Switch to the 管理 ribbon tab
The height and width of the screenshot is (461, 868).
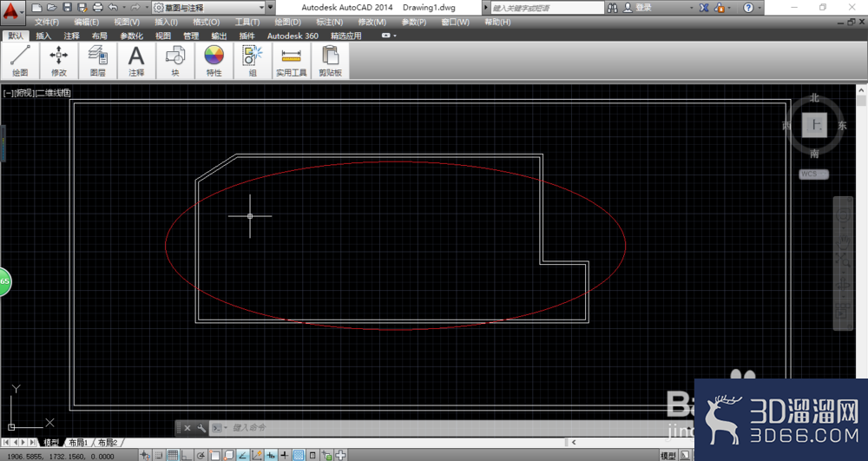pos(191,36)
